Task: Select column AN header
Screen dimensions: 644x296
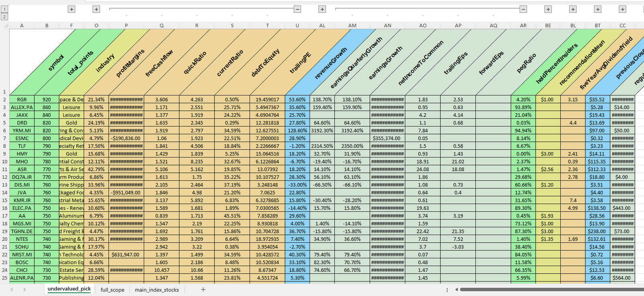Action: coord(388,25)
